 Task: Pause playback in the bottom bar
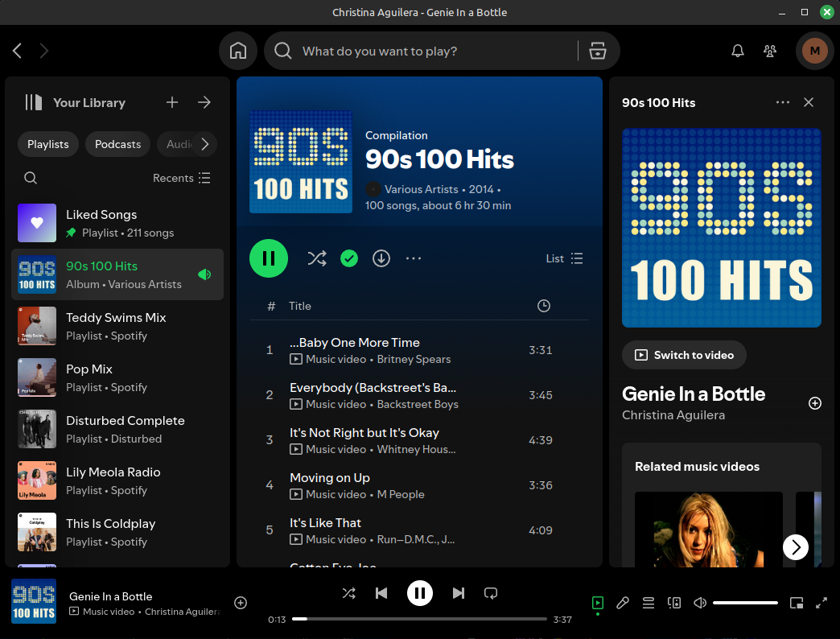[x=419, y=593]
